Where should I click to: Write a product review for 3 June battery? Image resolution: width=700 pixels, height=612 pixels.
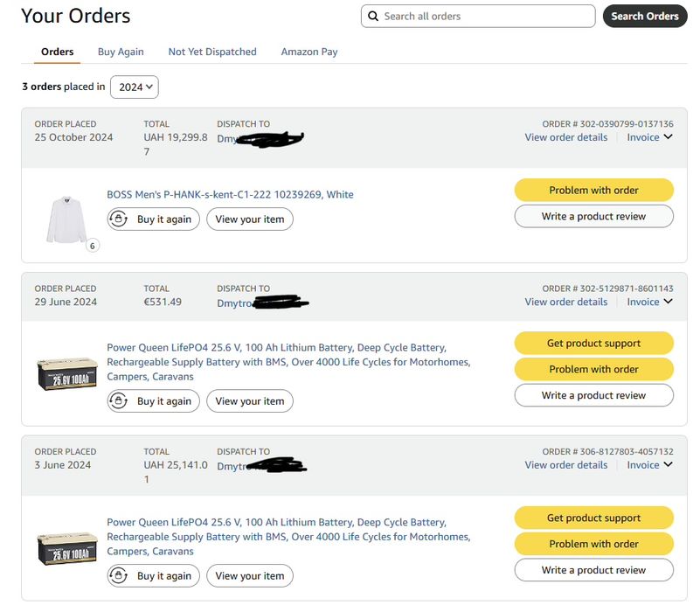(593, 570)
